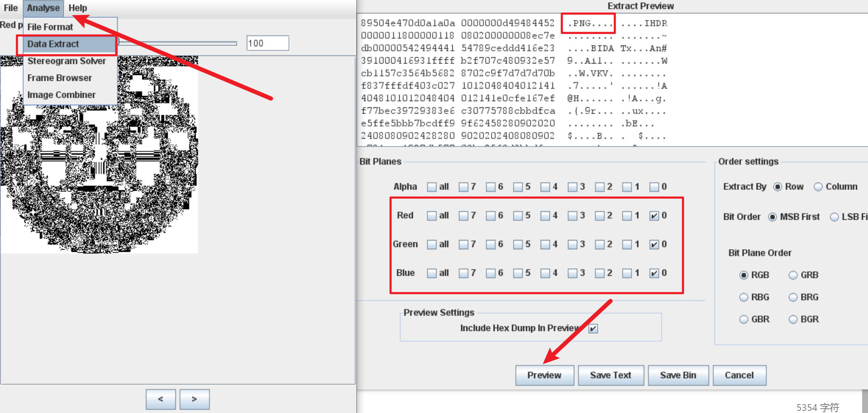The width and height of the screenshot is (868, 413).
Task: Uncheck Red bit plane 0 checkbox
Action: click(654, 216)
